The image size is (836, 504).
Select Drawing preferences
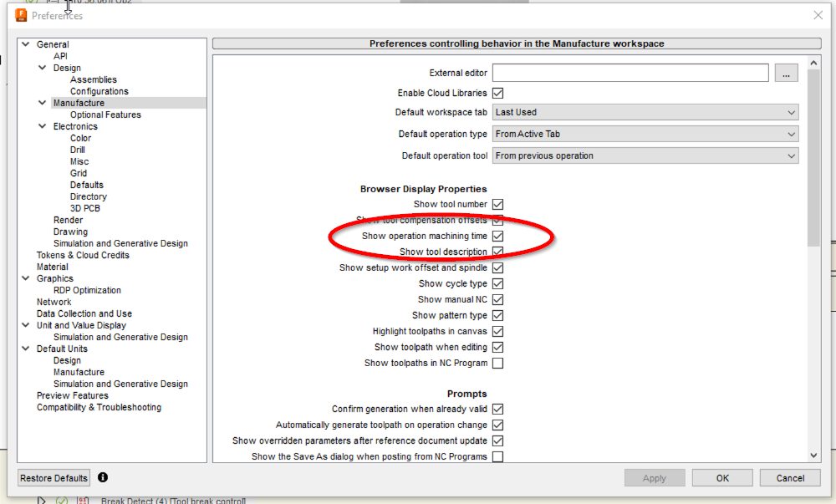coord(70,232)
